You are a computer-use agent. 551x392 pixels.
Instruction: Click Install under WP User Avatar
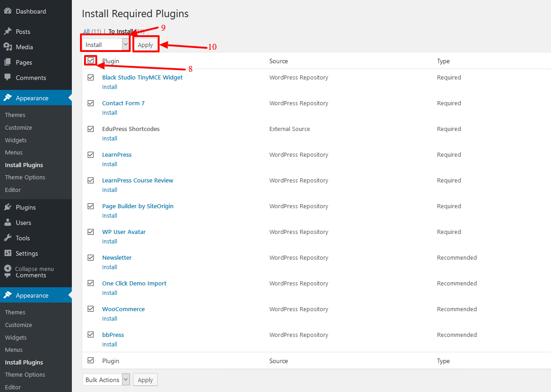(109, 241)
